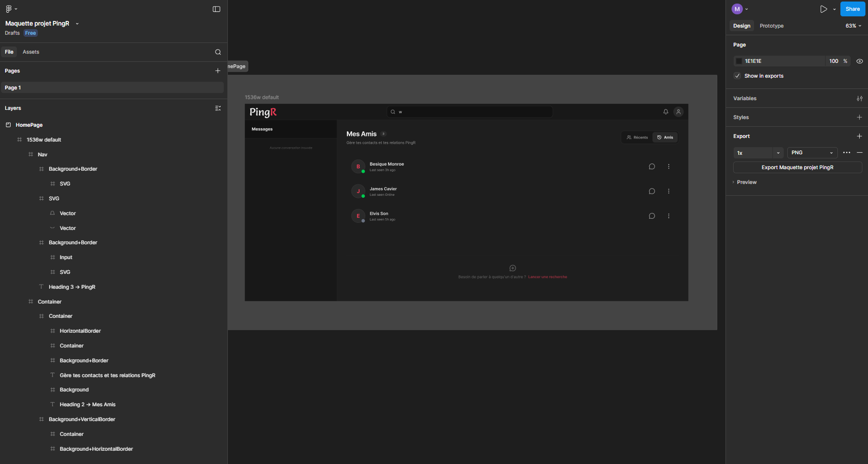The image size is (868, 464).
Task: Switch to the File tab
Action: click(x=9, y=52)
